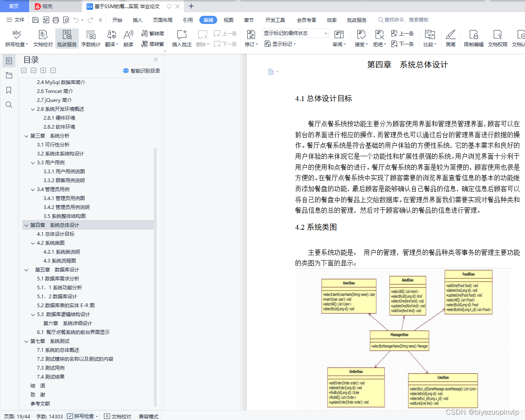Click 限制编辑 restrict editing
525x420 pixels.
pos(474,39)
